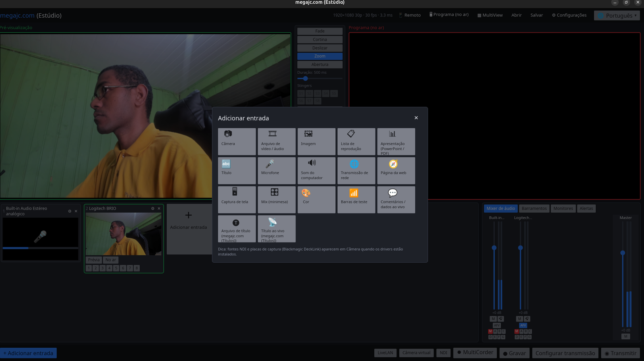Click the Logitech BRIO input thumbnail
644x361 pixels.
coord(124,234)
